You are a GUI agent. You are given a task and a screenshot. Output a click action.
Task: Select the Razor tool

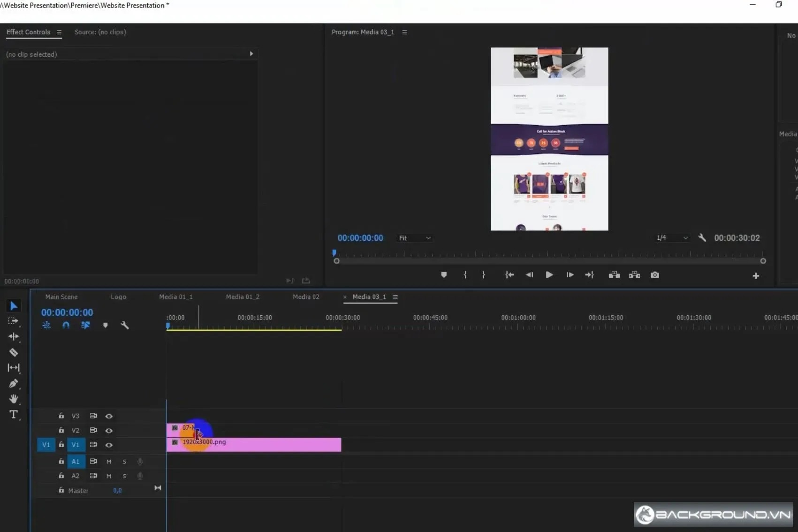click(x=14, y=352)
